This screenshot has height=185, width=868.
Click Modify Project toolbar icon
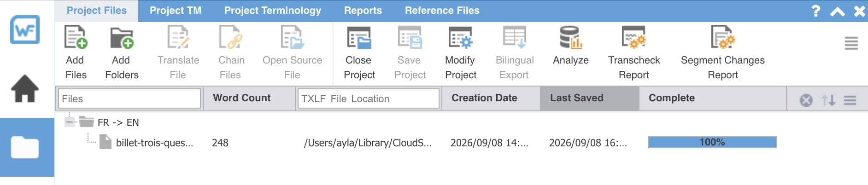click(460, 38)
